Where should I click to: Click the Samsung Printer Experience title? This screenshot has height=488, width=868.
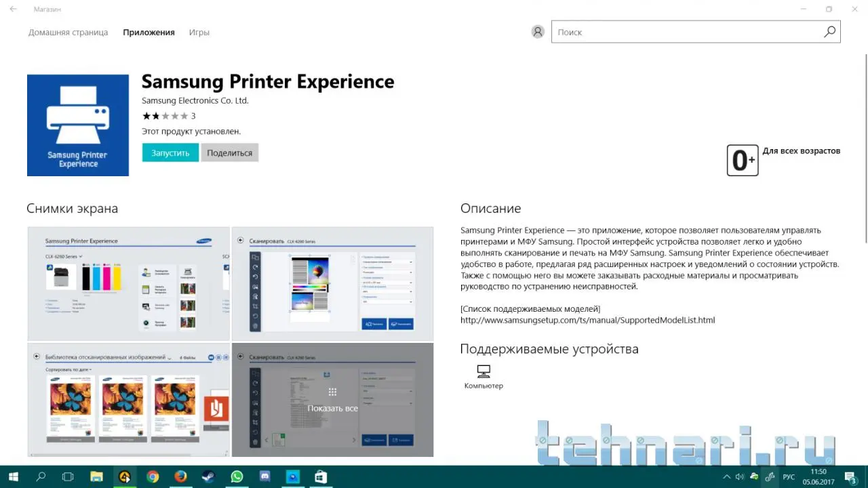[x=268, y=81]
